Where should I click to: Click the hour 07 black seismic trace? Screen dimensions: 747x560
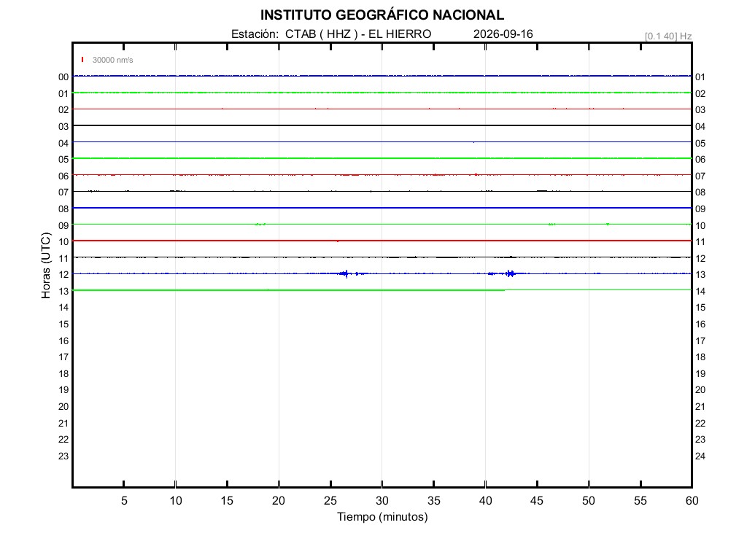382,191
